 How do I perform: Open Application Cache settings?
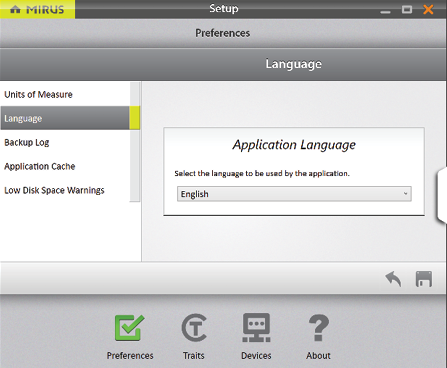(65, 166)
